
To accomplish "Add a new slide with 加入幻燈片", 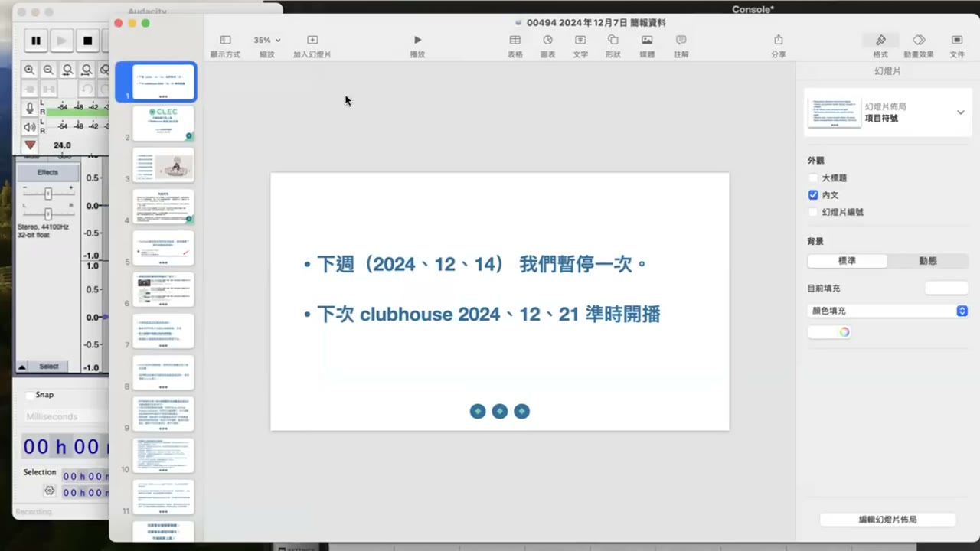I will 312,40.
